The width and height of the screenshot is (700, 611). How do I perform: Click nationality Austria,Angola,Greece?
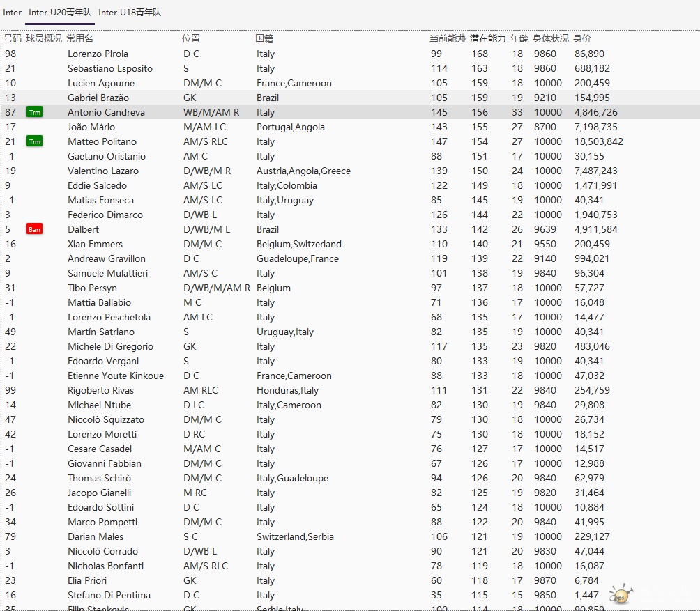click(303, 171)
